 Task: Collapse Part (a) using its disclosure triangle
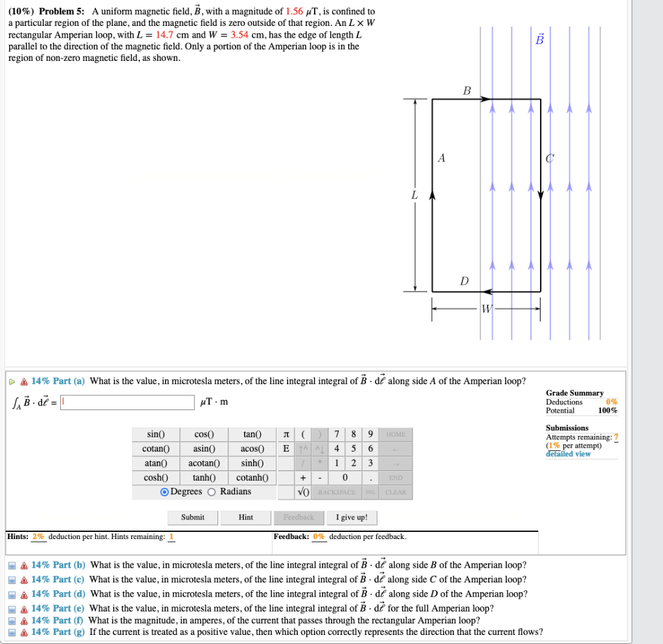[11, 381]
